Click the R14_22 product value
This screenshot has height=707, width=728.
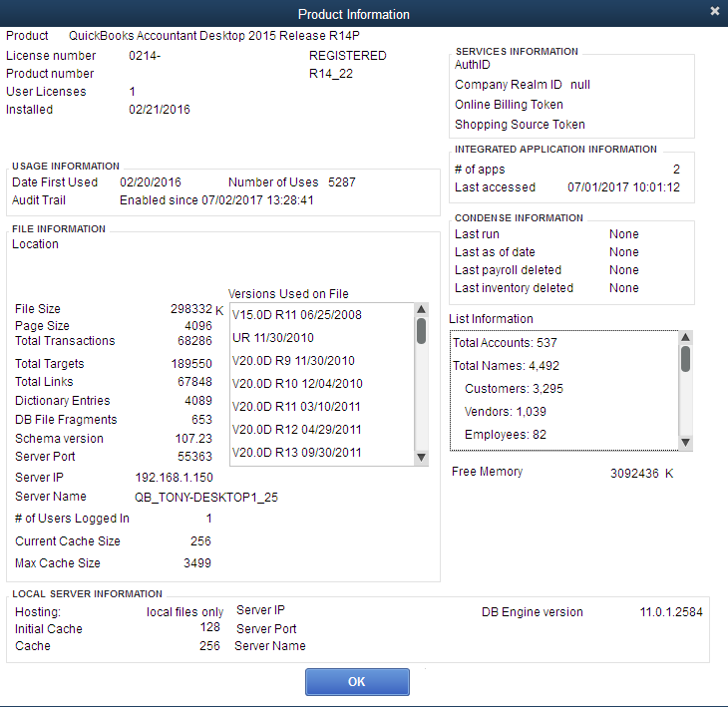tap(331, 74)
